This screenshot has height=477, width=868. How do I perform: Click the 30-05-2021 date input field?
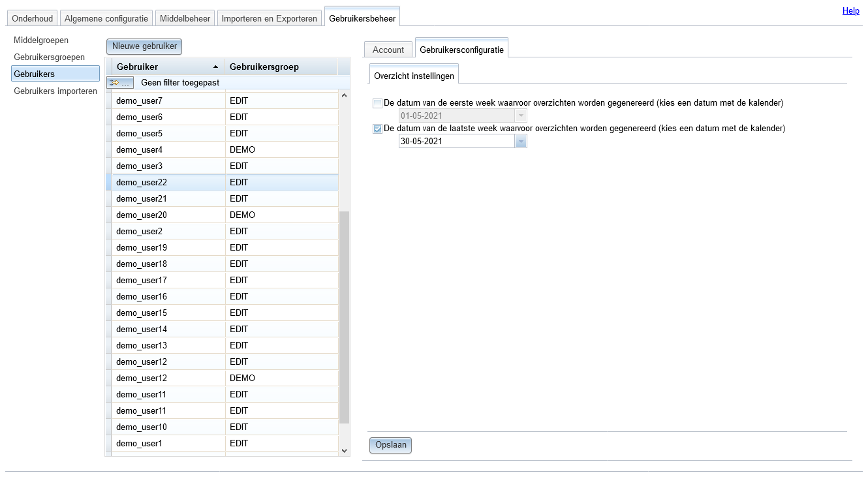457,141
